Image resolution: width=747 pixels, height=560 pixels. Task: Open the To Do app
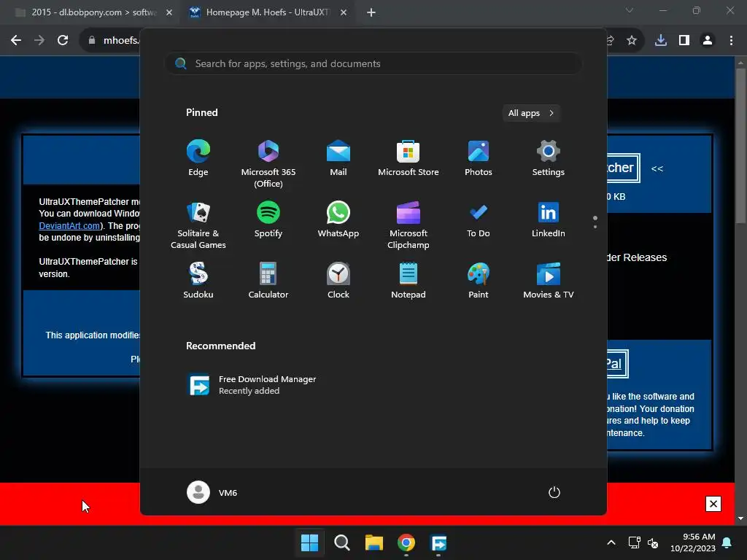pyautogui.click(x=479, y=219)
